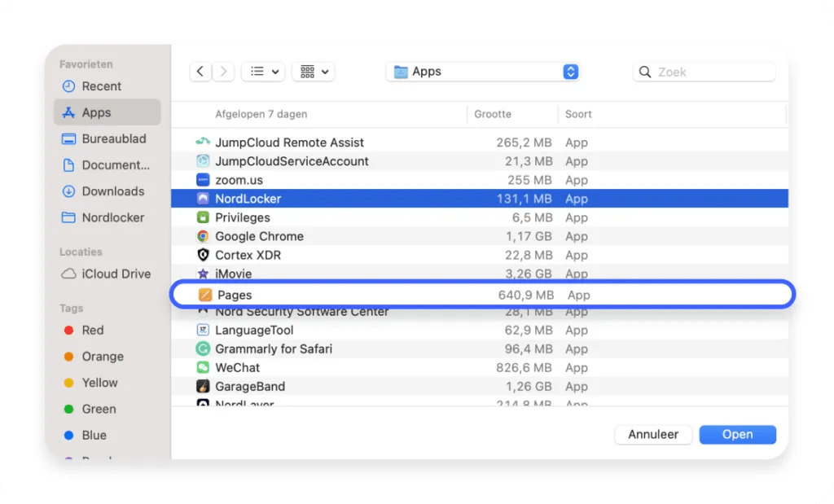This screenshot has width=834, height=504.
Task: Select the Pages app row
Action: (482, 295)
